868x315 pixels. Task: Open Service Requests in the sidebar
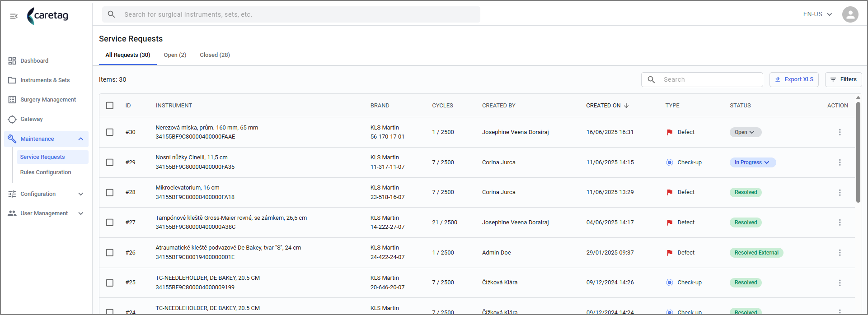[x=52, y=157]
